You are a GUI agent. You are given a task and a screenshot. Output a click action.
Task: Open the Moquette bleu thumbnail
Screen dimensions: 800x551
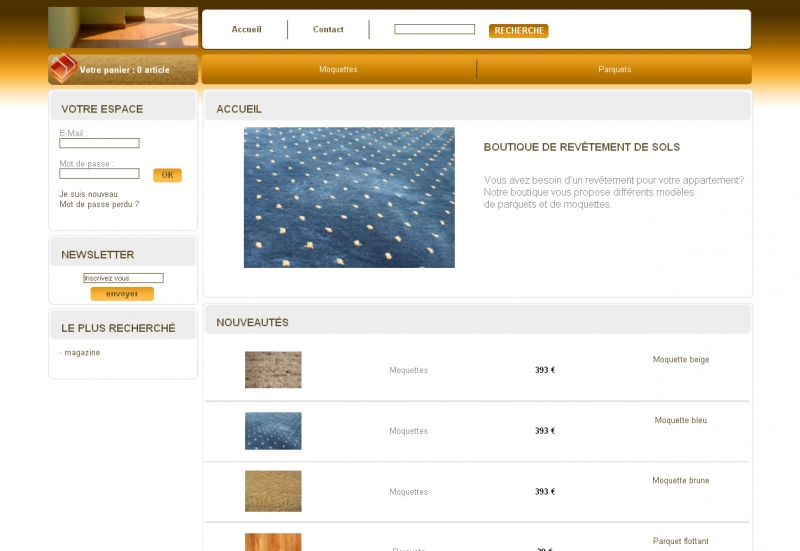(273, 431)
